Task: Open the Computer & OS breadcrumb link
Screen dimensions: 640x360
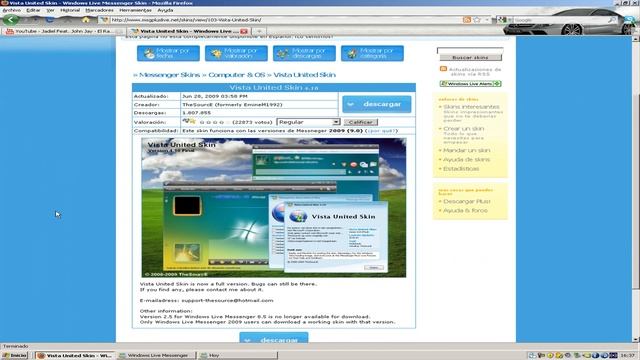Action: pos(237,75)
